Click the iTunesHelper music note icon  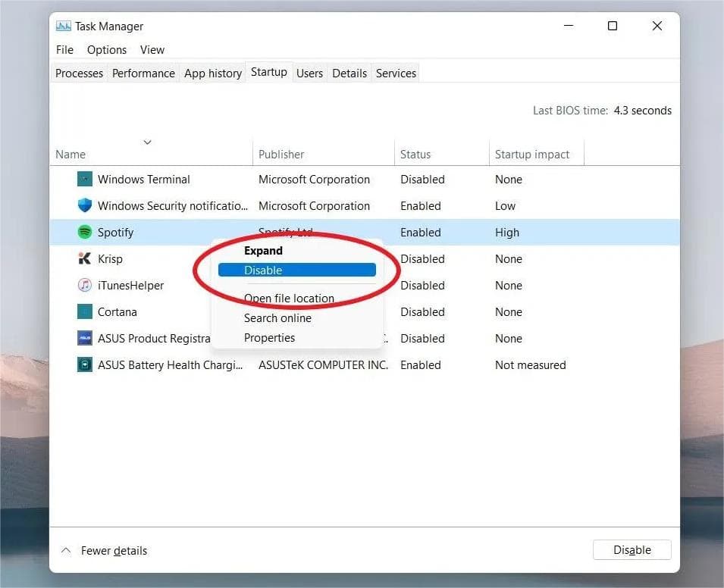pos(84,285)
